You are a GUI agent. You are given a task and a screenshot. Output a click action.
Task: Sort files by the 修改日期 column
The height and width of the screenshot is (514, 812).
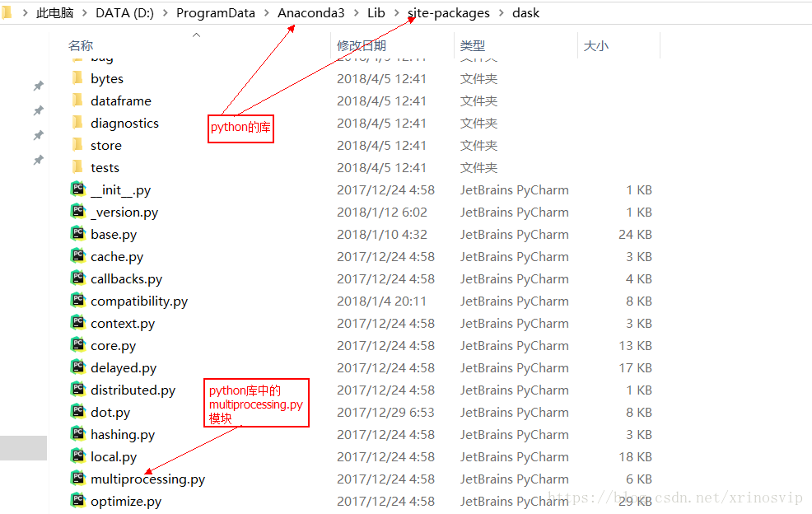(x=362, y=44)
